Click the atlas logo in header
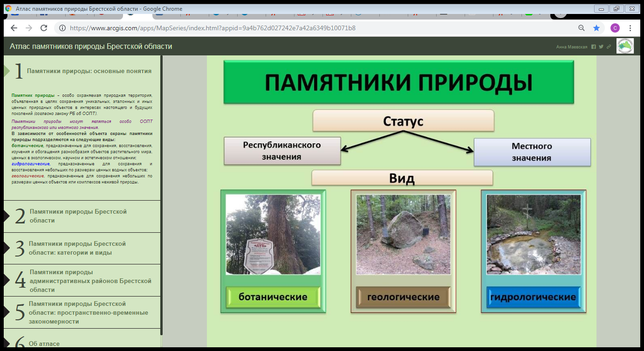 pyautogui.click(x=625, y=46)
